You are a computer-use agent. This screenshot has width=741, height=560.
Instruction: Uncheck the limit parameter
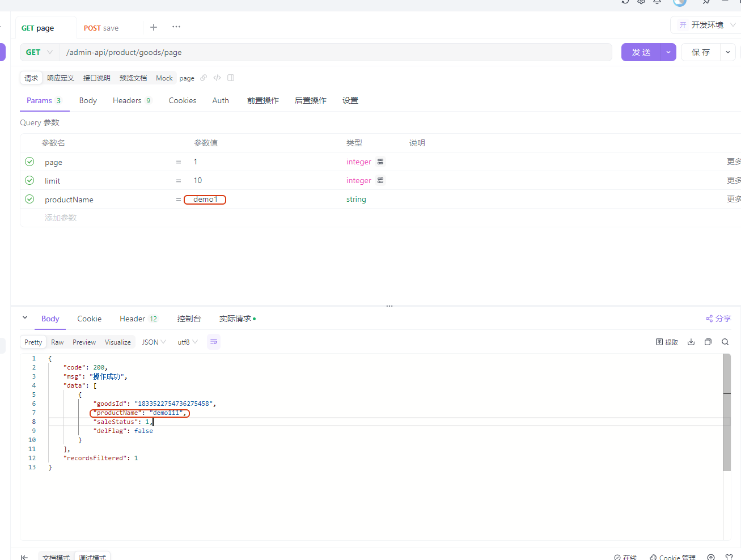tap(29, 181)
